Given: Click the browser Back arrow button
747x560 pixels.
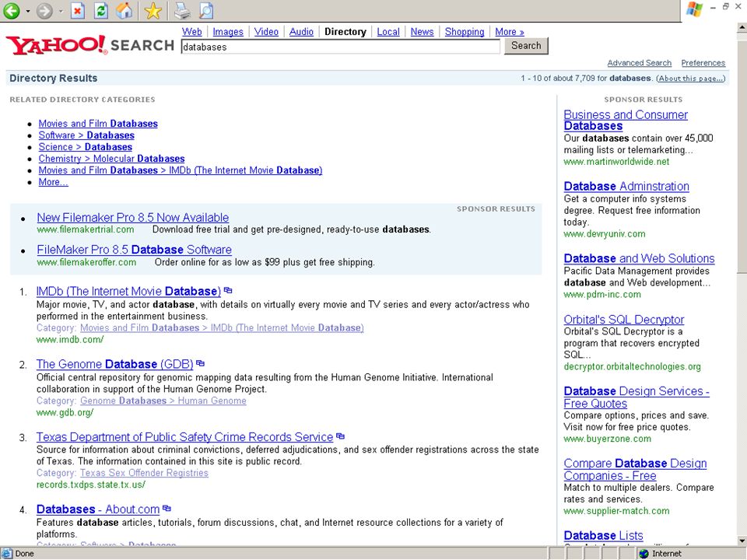Looking at the screenshot, I should click(12, 10).
